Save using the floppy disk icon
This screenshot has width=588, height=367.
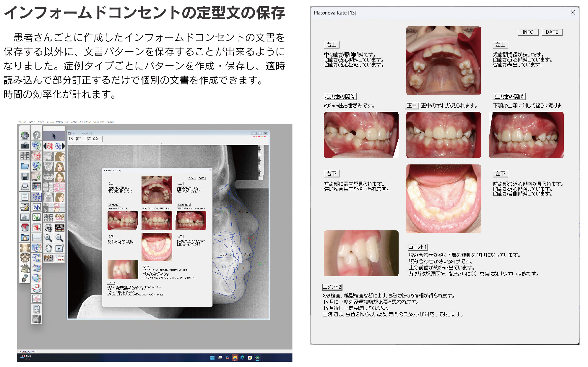(25, 177)
